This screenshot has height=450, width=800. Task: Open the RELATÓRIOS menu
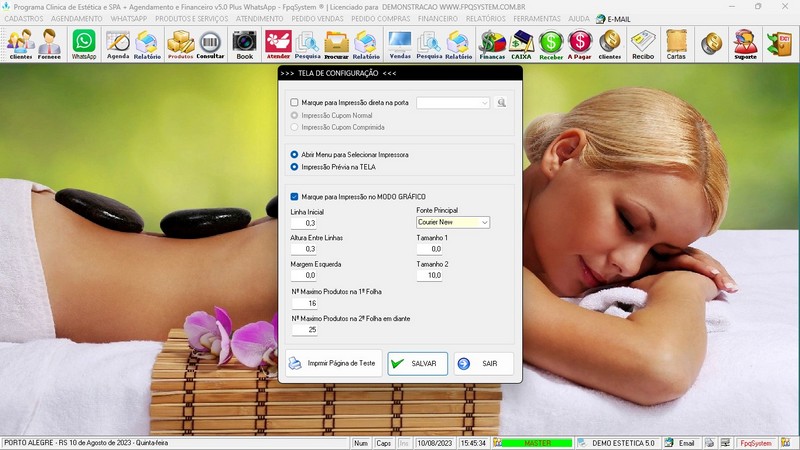tap(485, 19)
